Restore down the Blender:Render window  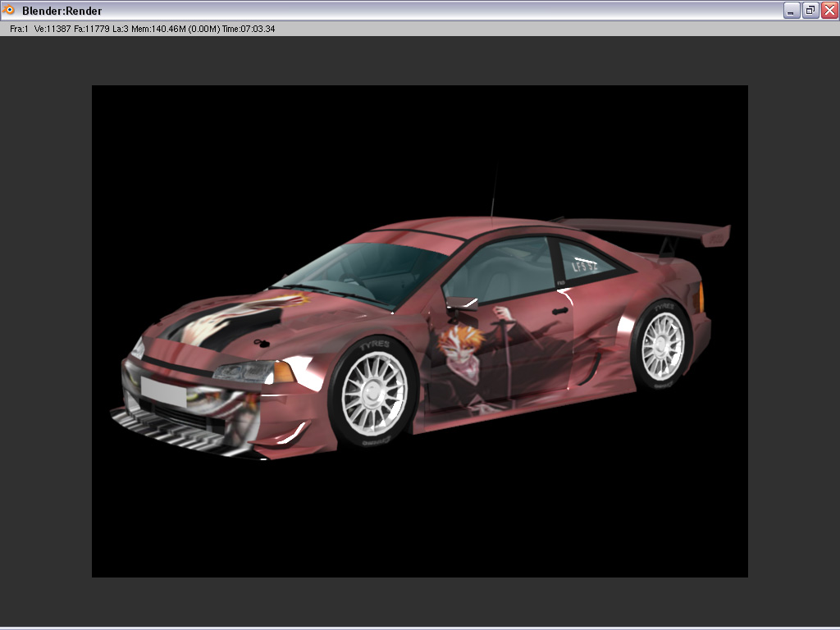coord(810,10)
